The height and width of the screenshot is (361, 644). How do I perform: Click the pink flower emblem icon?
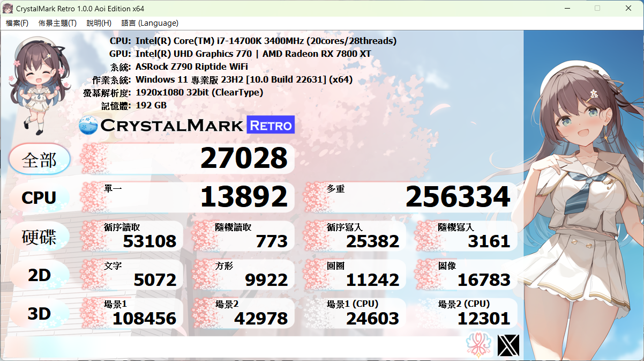tap(478, 345)
